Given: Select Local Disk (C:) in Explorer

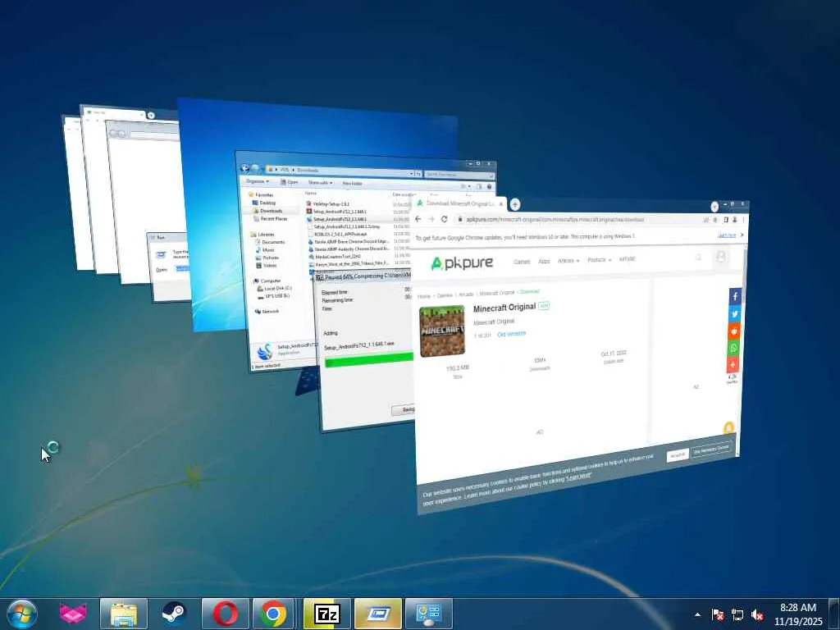Looking at the screenshot, I should tap(274, 288).
